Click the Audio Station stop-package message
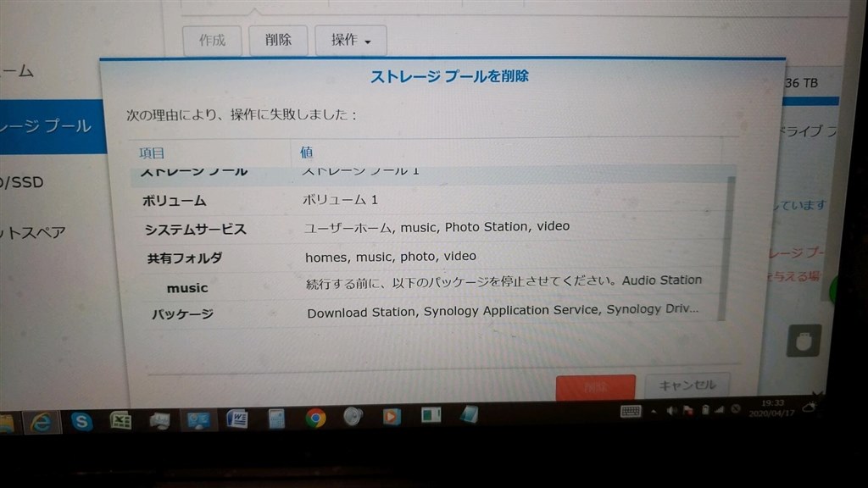This screenshot has height=488, width=868. [504, 282]
